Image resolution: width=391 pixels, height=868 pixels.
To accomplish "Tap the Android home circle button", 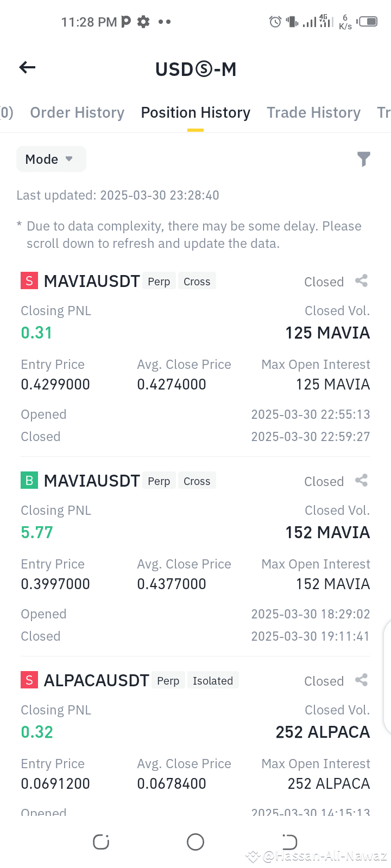I will click(x=195, y=842).
